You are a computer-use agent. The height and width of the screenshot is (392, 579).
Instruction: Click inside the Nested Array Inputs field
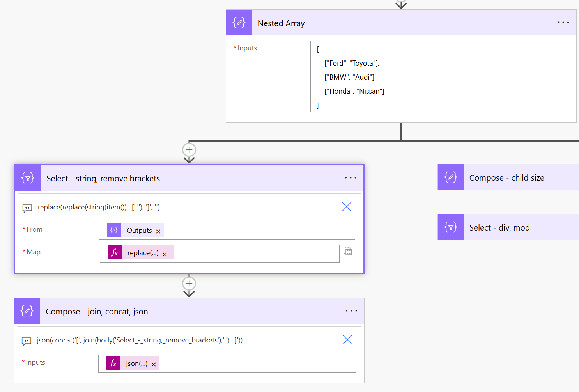pos(439,76)
